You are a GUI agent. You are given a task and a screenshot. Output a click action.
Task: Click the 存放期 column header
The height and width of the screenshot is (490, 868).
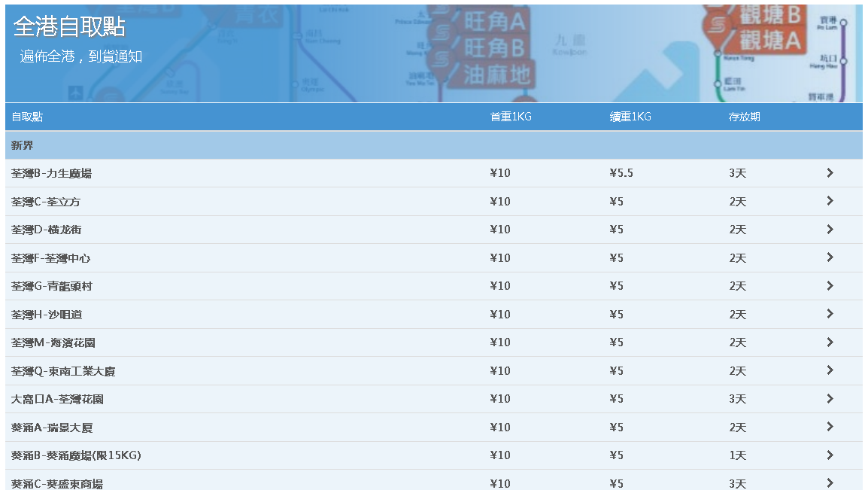[x=744, y=117]
